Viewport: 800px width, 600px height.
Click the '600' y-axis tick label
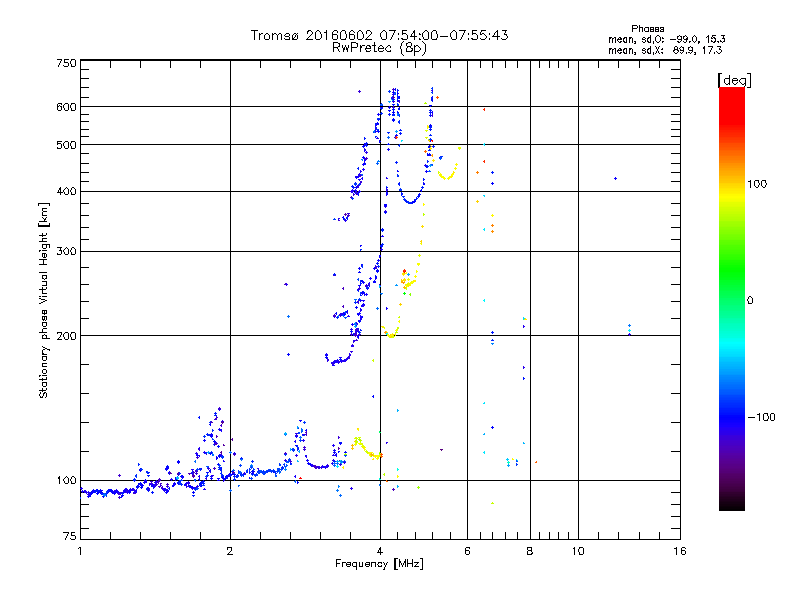pyautogui.click(x=66, y=107)
